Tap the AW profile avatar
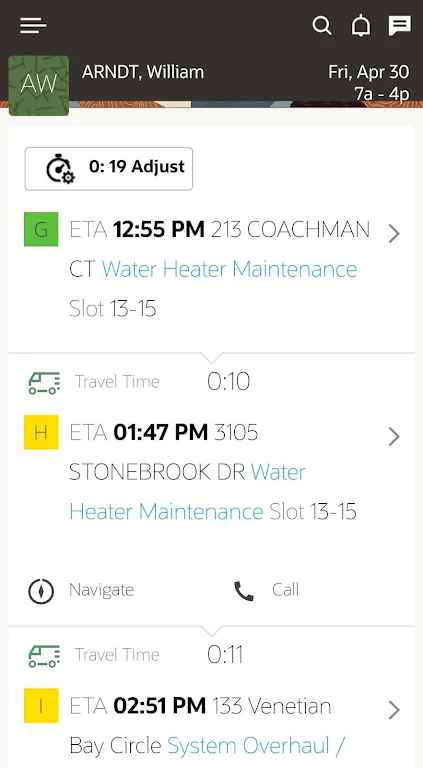423x768 pixels. click(39, 85)
